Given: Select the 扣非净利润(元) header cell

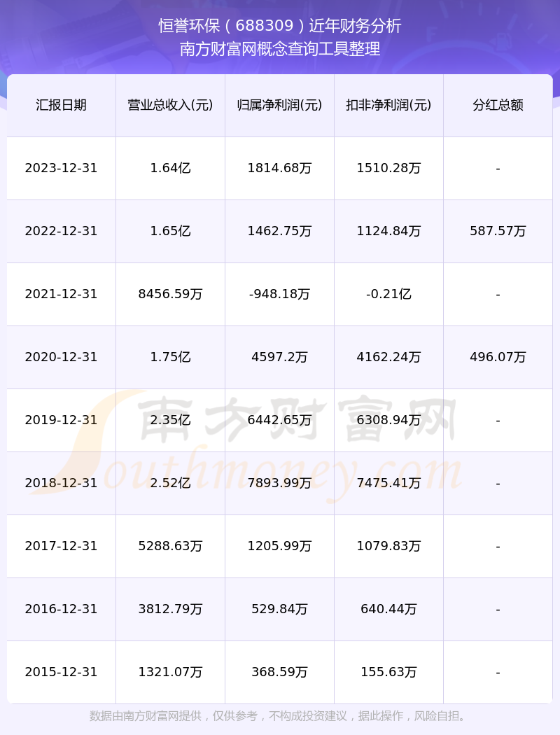Looking at the screenshot, I should pyautogui.click(x=389, y=105).
